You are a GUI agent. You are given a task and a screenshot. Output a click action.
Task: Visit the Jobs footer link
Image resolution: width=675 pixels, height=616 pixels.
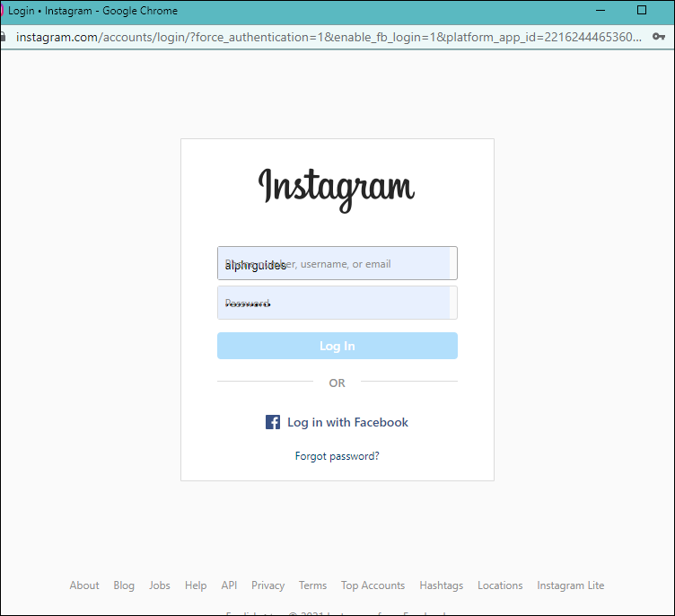pyautogui.click(x=160, y=585)
